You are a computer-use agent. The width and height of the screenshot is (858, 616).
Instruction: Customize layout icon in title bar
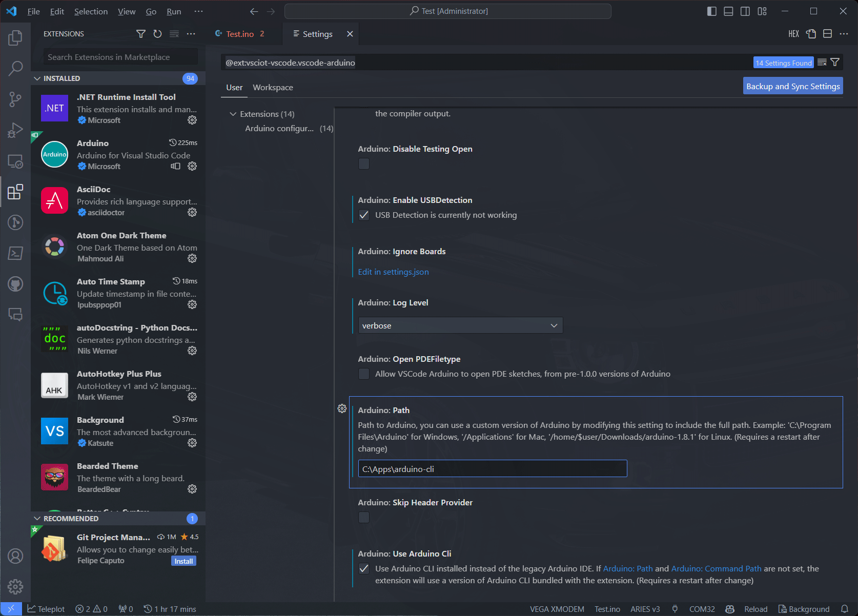pos(762,11)
